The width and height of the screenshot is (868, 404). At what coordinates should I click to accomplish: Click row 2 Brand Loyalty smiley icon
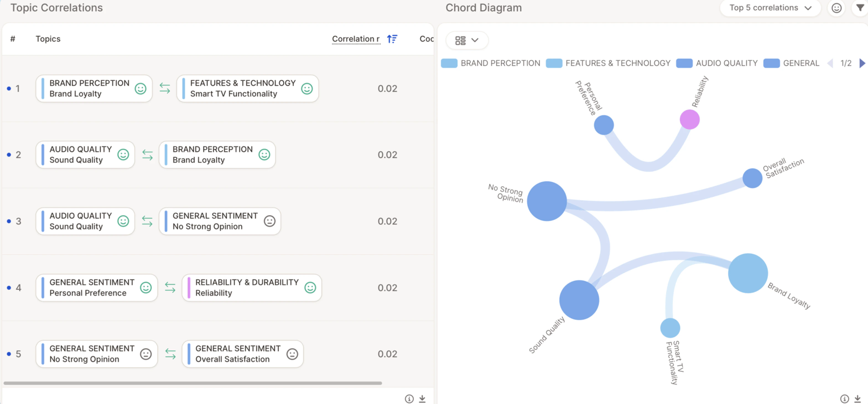point(264,155)
